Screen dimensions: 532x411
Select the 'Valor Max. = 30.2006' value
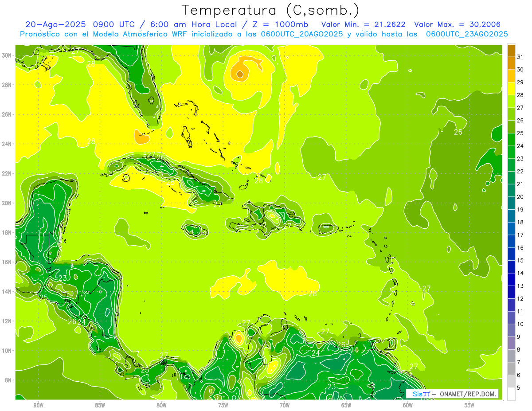click(458, 24)
